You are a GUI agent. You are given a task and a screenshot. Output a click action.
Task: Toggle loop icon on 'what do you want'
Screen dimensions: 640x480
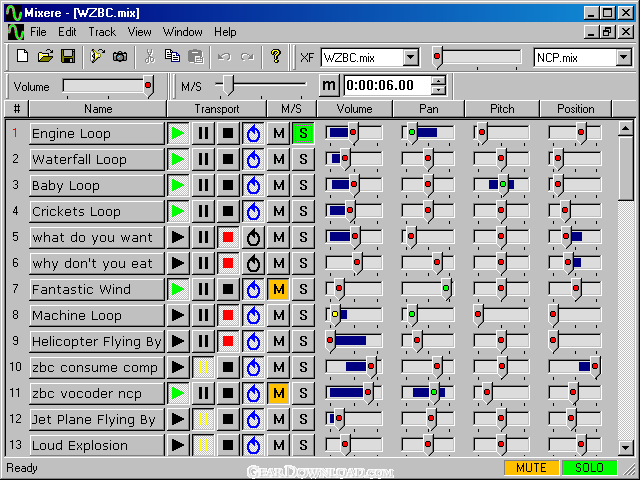[253, 237]
